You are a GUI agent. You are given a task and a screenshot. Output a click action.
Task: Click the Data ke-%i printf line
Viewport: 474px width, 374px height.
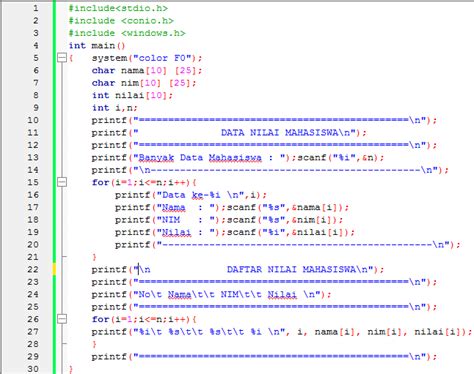click(x=191, y=195)
